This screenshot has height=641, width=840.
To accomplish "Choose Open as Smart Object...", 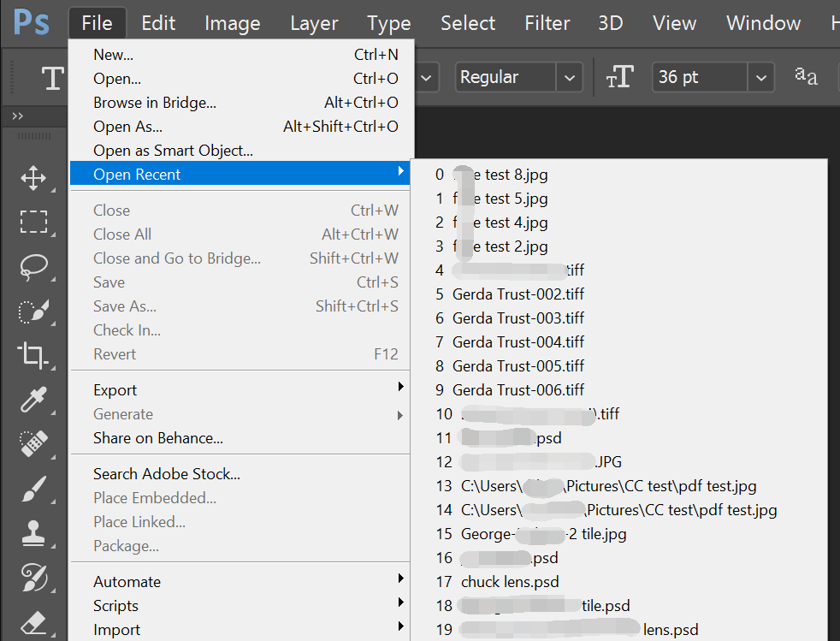I will point(240,151).
